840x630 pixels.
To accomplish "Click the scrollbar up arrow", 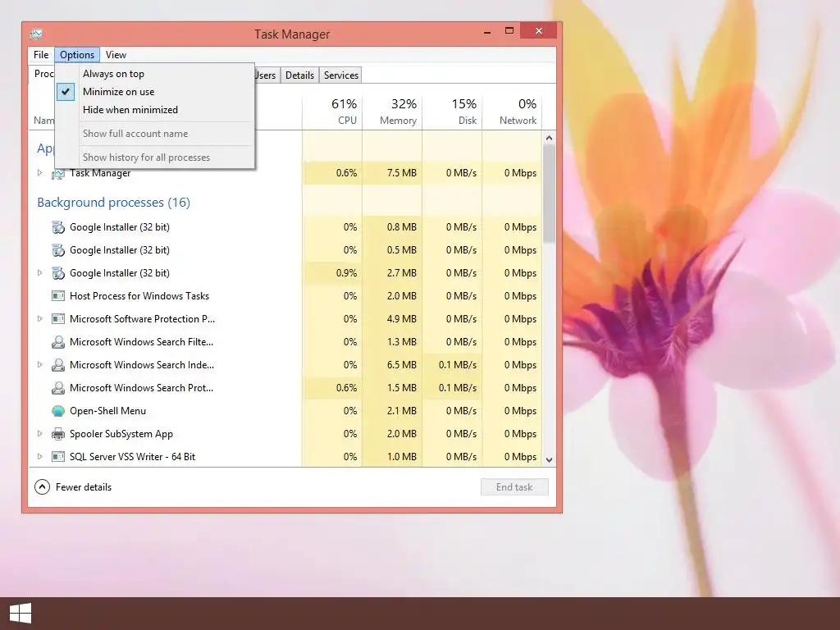I will pos(549,138).
